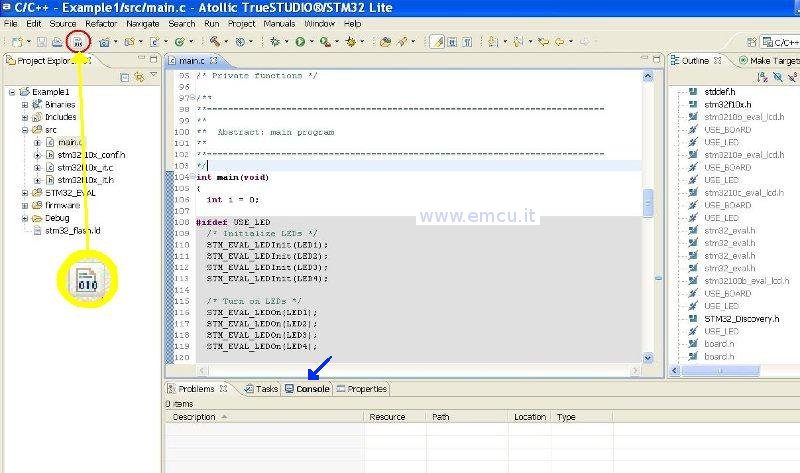Screen dimensions: 800x473
Task: Go to next annotation icon
Action: pos(493,42)
